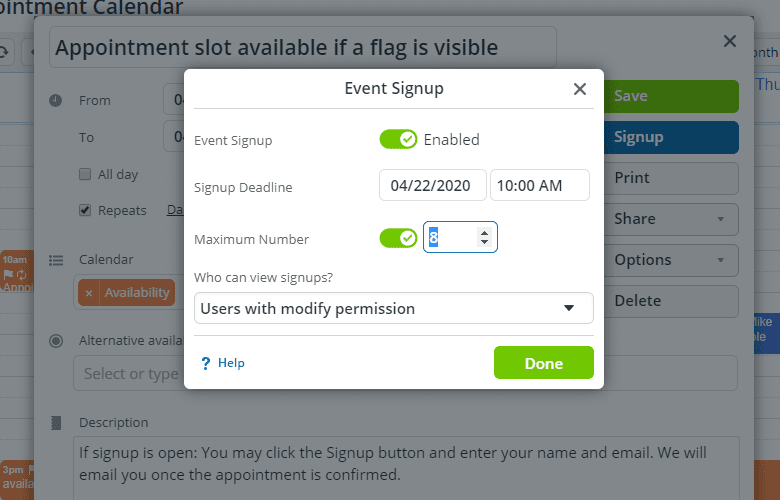
Task: Click the Help question mark icon
Action: [x=205, y=363]
